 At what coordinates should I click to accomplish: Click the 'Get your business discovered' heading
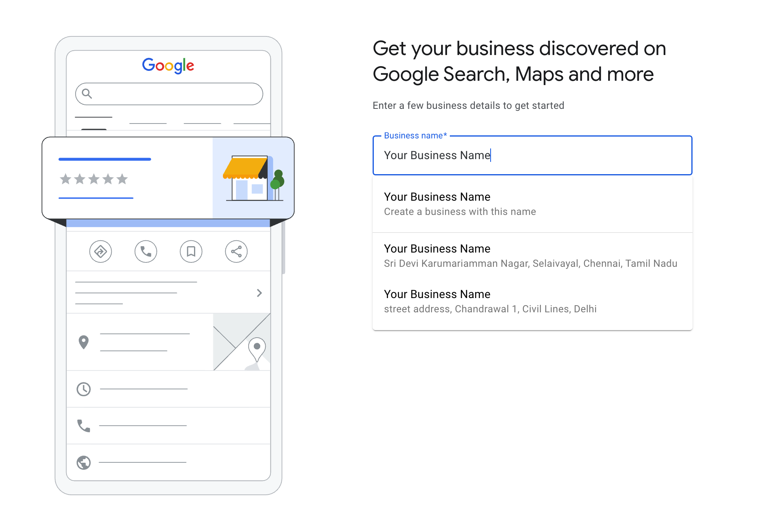tap(520, 61)
